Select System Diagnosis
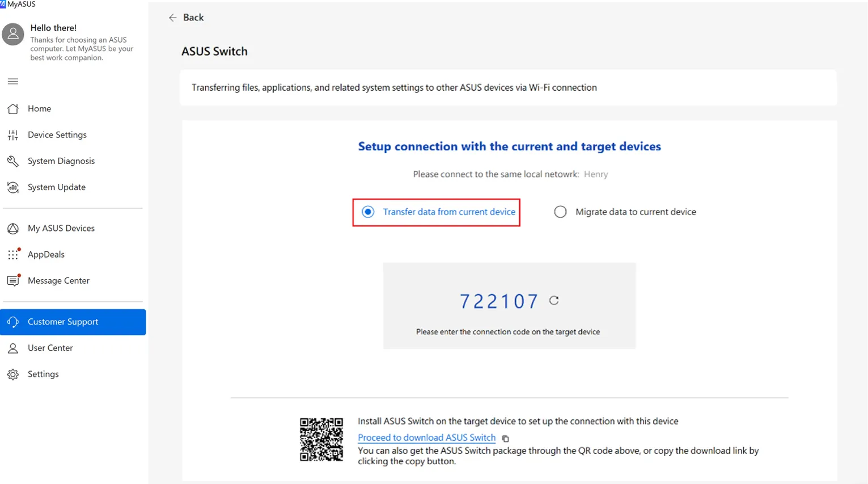868x484 pixels. click(x=61, y=161)
